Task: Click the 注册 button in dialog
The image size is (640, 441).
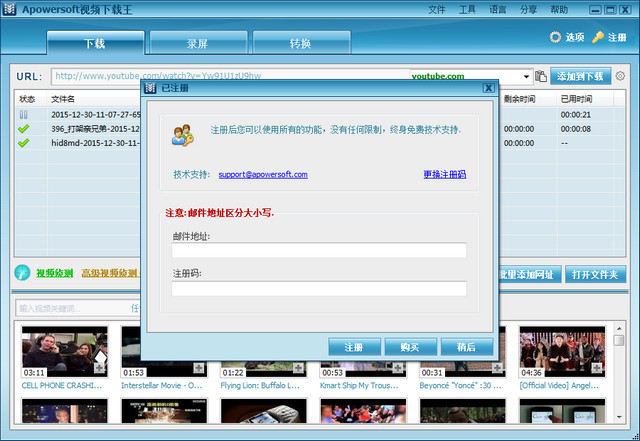Action: (x=354, y=347)
